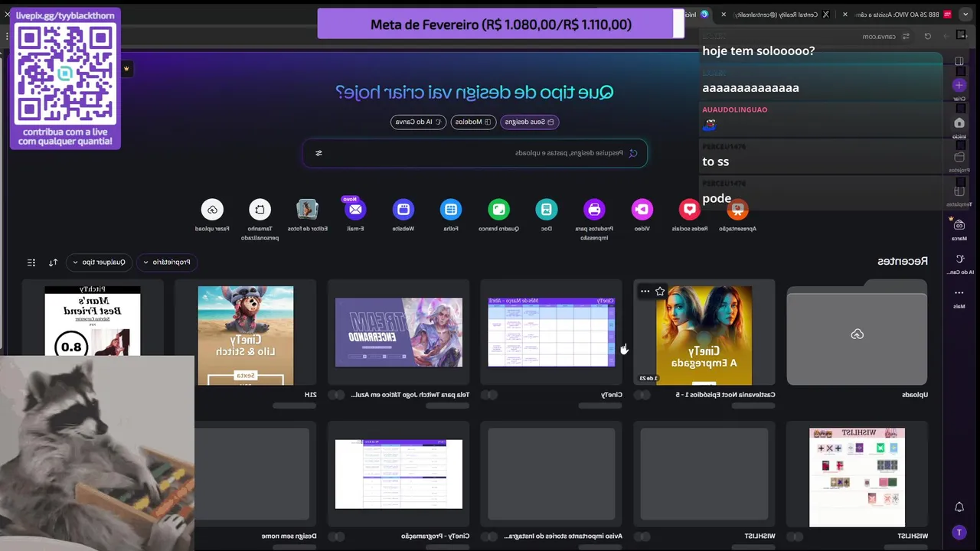Viewport: 980px width, 551px height.
Task: Click the Design sem nome title
Action: tap(289, 536)
